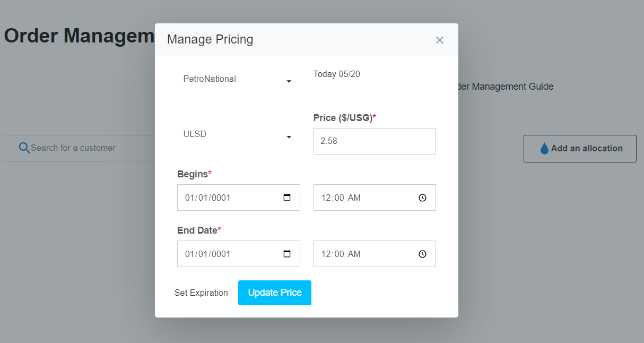The image size is (644, 343).
Task: Click the Today 05/20 label
Action: coord(336,74)
